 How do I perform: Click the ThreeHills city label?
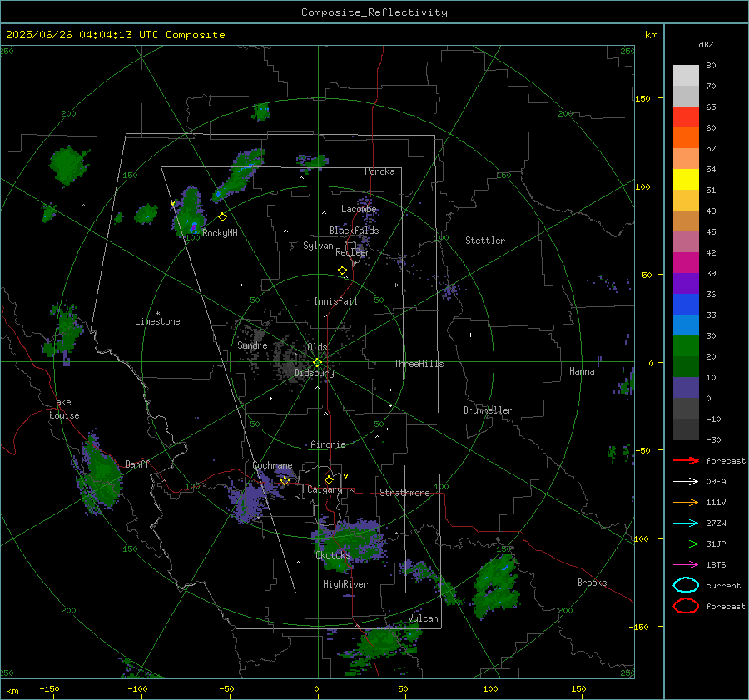pos(419,364)
